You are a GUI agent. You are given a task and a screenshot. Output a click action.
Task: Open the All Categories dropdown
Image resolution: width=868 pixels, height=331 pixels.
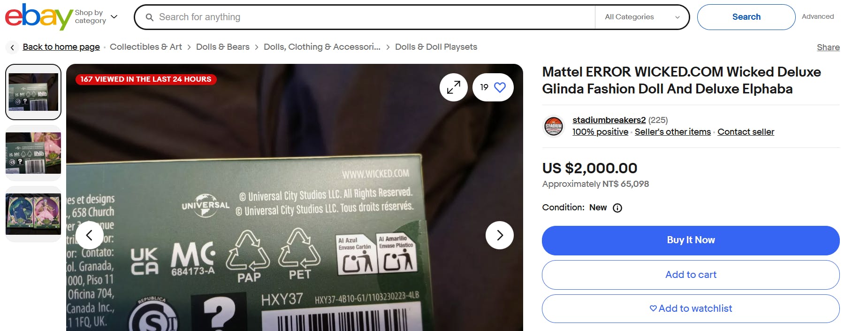point(641,17)
